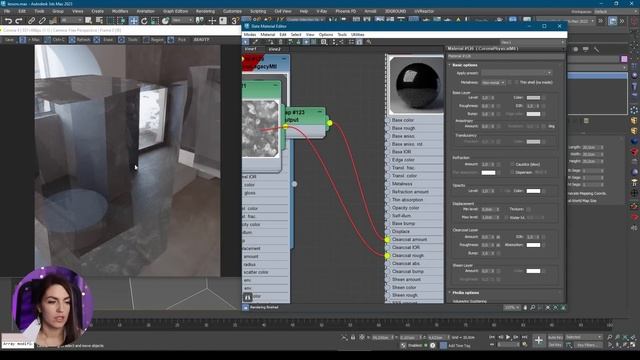The width and height of the screenshot is (640, 360).
Task: Toggle the 3D Snaps icon
Action: 235,20
